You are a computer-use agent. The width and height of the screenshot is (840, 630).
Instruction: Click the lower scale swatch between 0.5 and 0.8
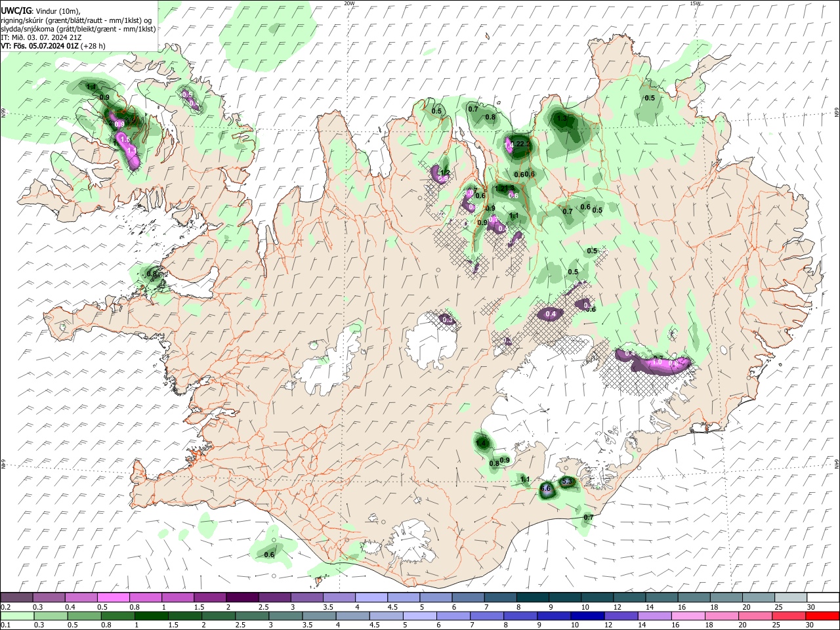coord(84,616)
